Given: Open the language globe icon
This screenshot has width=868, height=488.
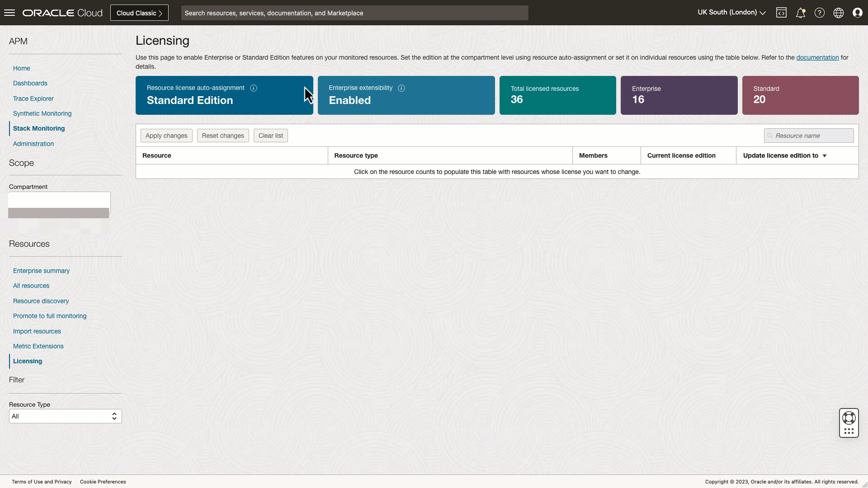Looking at the screenshot, I should click(838, 13).
